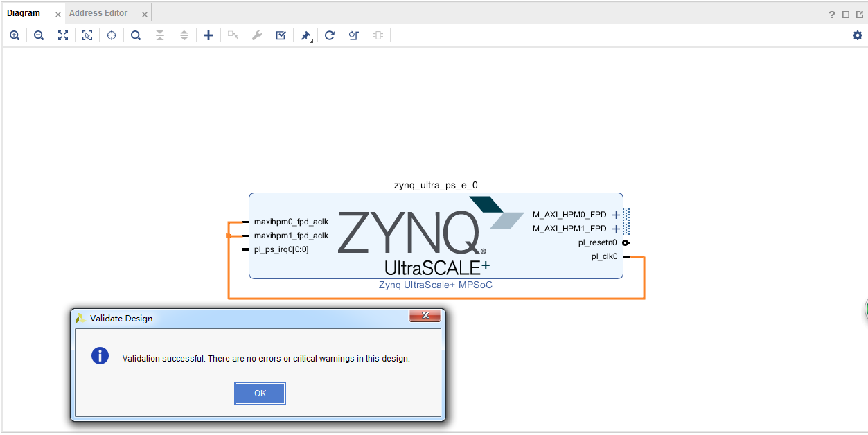Click OK in Validate Design dialog
The width and height of the screenshot is (868, 435).
pos(260,393)
